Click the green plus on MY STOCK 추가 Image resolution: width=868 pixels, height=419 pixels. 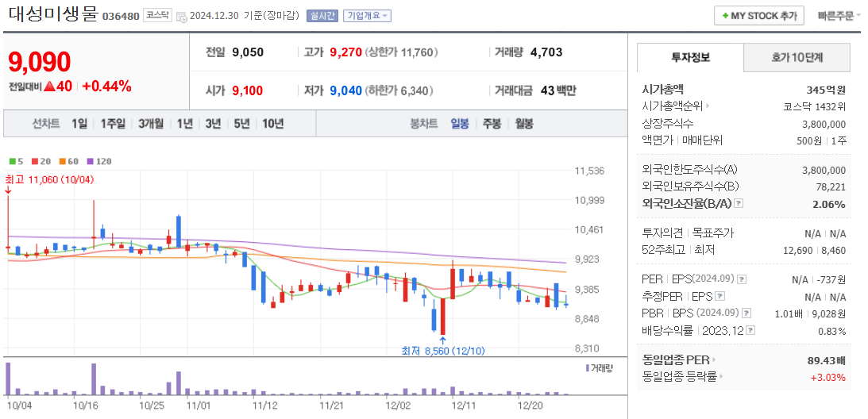click(x=724, y=16)
